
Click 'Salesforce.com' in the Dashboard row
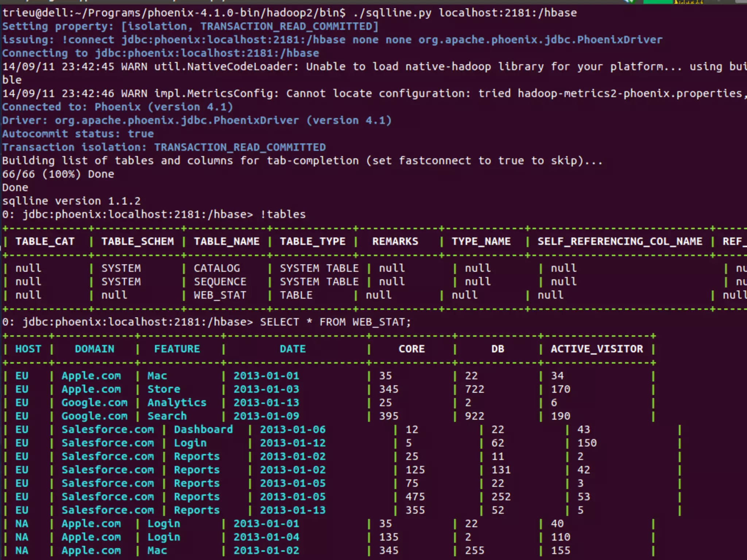108,429
